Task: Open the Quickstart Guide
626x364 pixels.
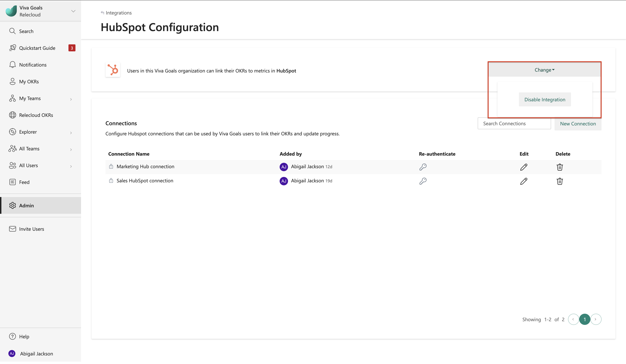Action: tap(37, 48)
